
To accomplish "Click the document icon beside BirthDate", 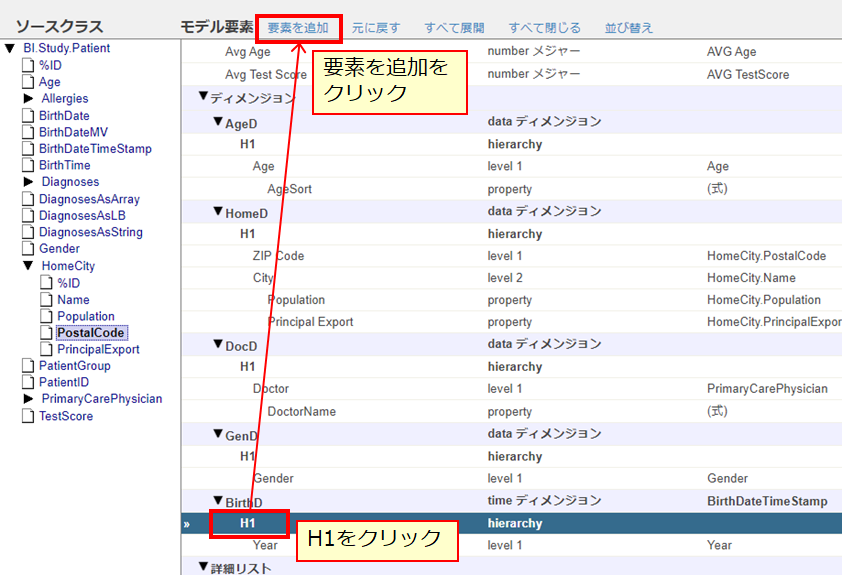I will point(28,116).
